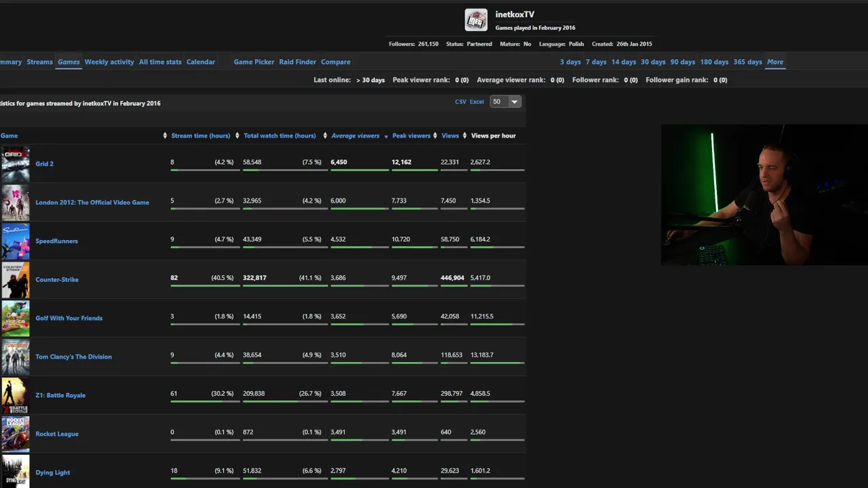
Task: Open the Weekly activity tab
Action: tap(109, 62)
